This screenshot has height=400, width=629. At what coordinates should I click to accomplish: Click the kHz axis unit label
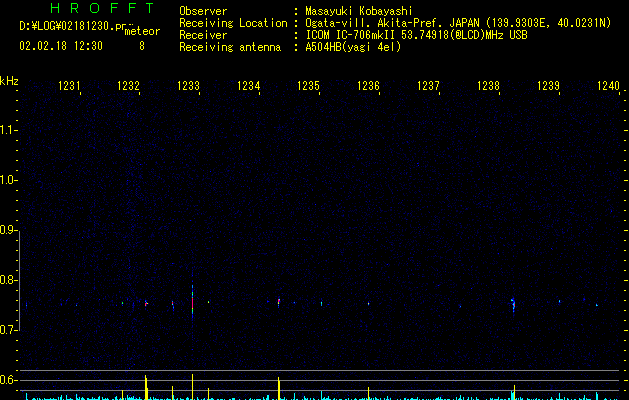tap(9, 81)
